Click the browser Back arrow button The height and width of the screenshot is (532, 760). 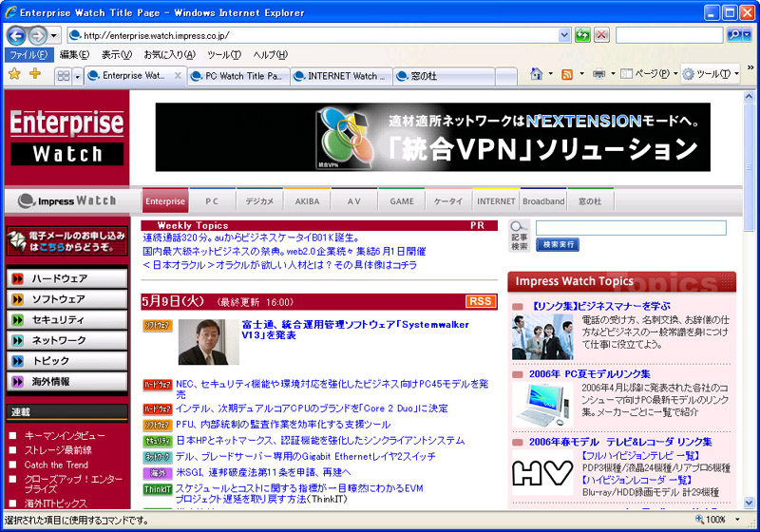[x=16, y=35]
